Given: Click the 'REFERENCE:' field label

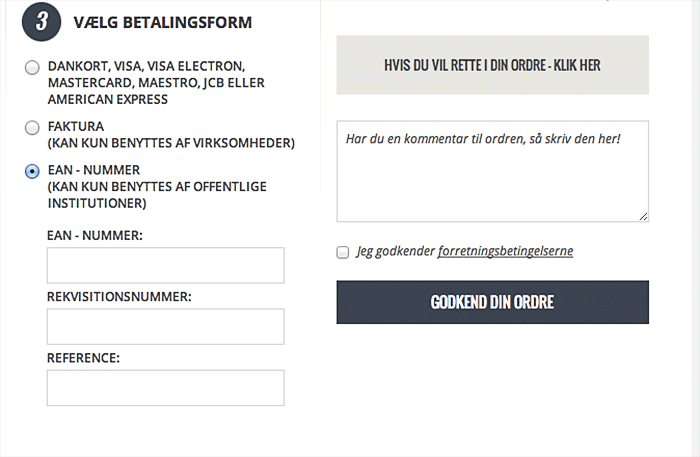Looking at the screenshot, I should click(83, 358).
